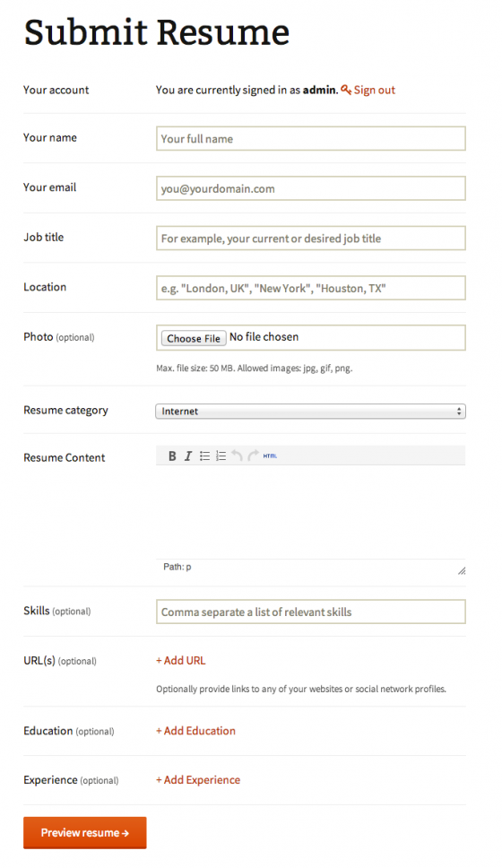The height and width of the screenshot is (868, 502).
Task: Click the key icon beside Sign out
Action: 346,90
